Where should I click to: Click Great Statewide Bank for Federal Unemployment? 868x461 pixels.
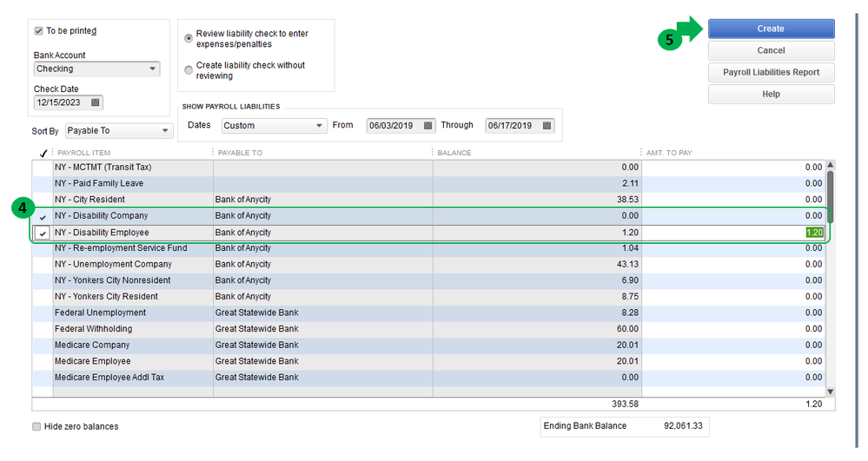(257, 313)
